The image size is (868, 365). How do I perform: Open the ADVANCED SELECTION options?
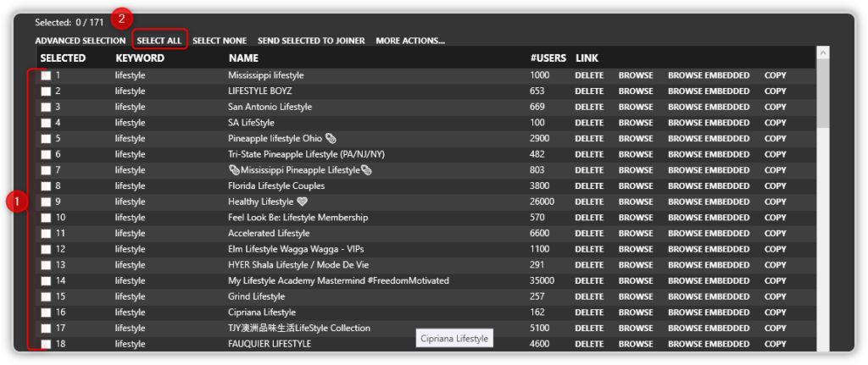(x=81, y=41)
